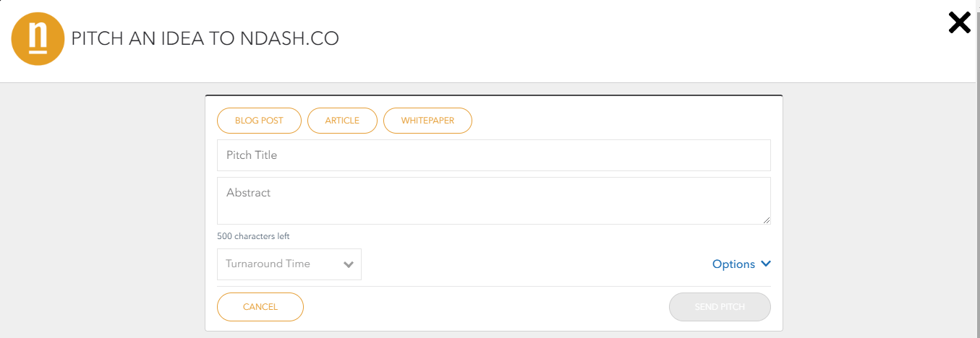Select the Blog Post content type

point(259,121)
